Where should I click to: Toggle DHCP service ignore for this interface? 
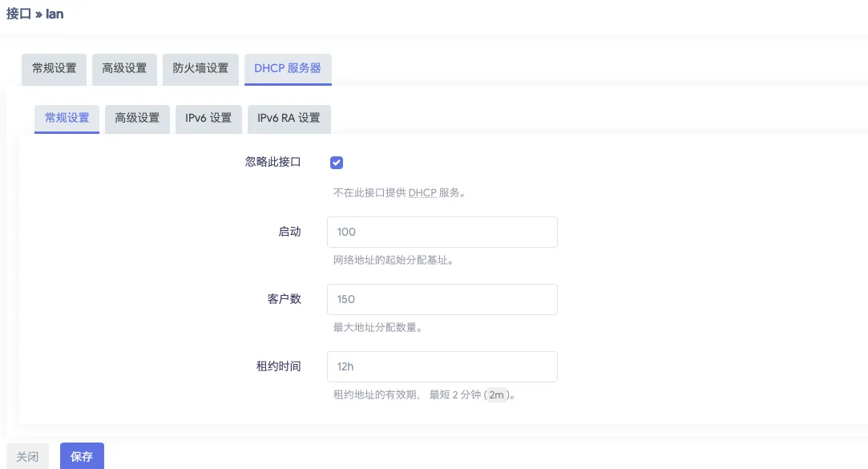pos(337,163)
